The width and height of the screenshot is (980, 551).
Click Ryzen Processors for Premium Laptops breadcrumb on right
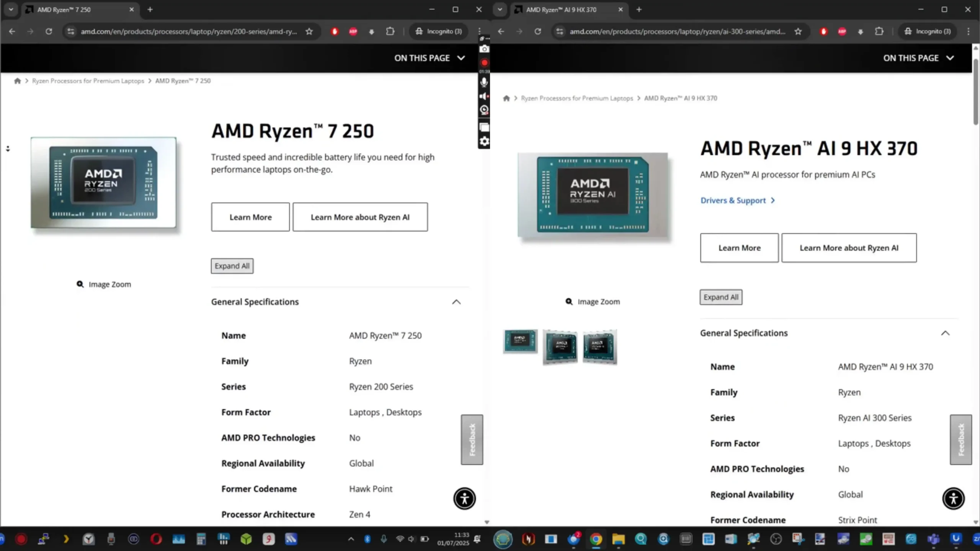577,98
